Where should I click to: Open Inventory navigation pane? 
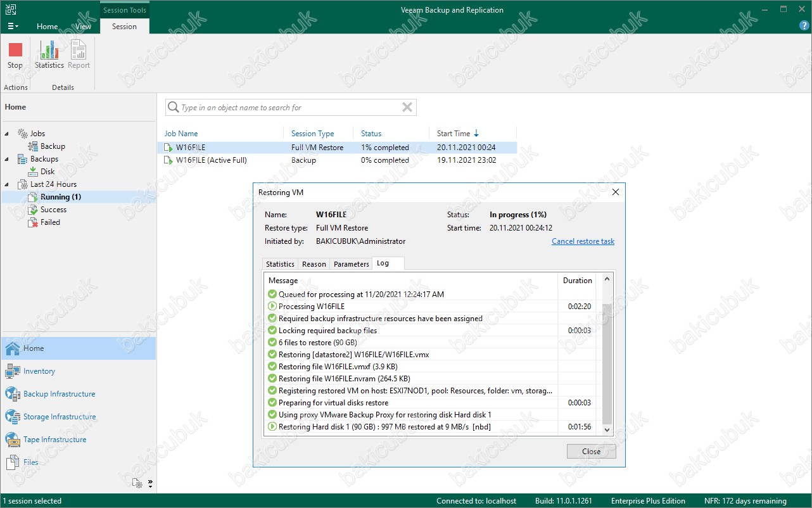click(79, 371)
